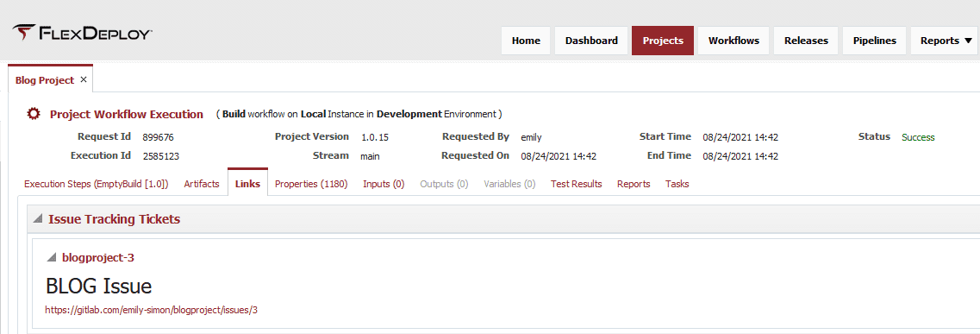Open the Dashboard
This screenshot has height=334, width=980.
(x=591, y=41)
